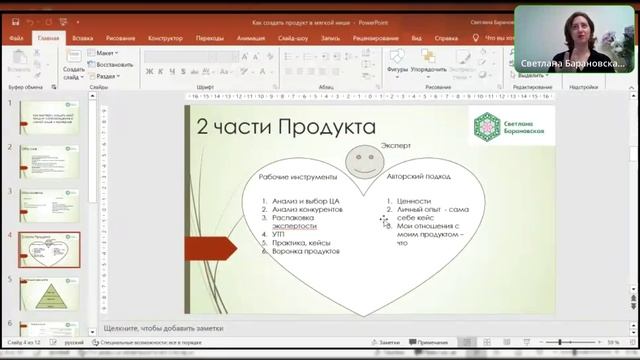Toggle italic К formatting
The image size is (640, 360).
tap(160, 72)
